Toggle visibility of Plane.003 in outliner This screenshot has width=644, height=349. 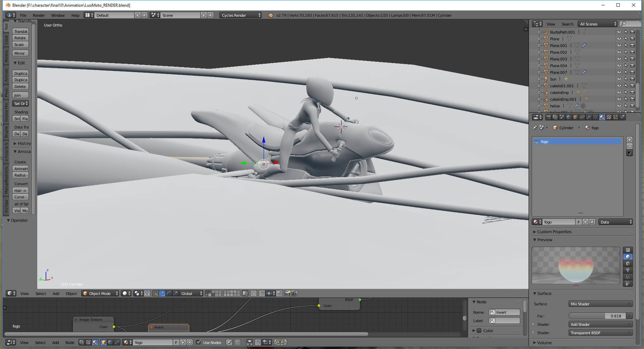coord(619,59)
